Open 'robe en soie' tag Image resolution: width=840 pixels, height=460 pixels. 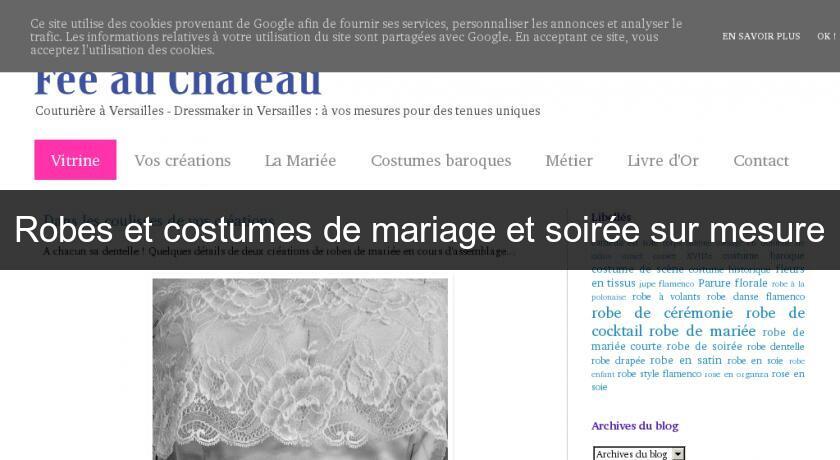pyautogui.click(x=755, y=360)
